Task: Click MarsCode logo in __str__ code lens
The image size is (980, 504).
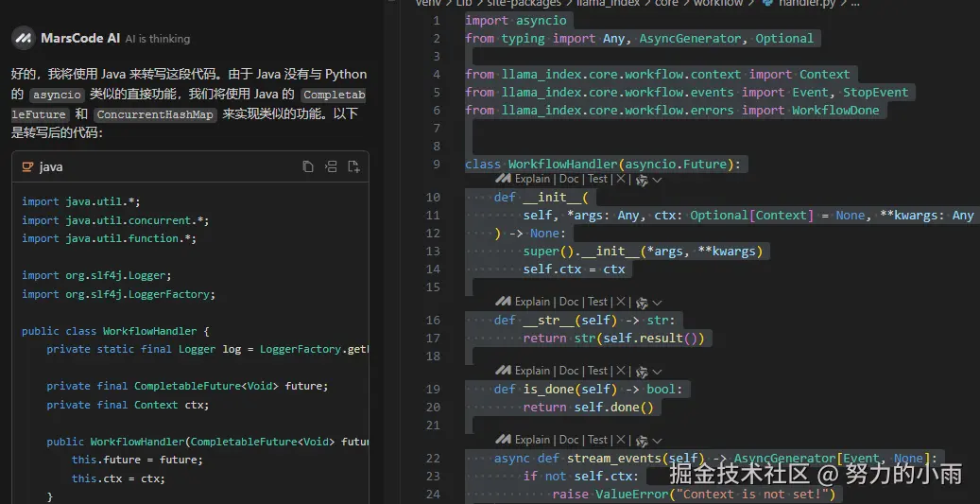Action: pos(503,302)
